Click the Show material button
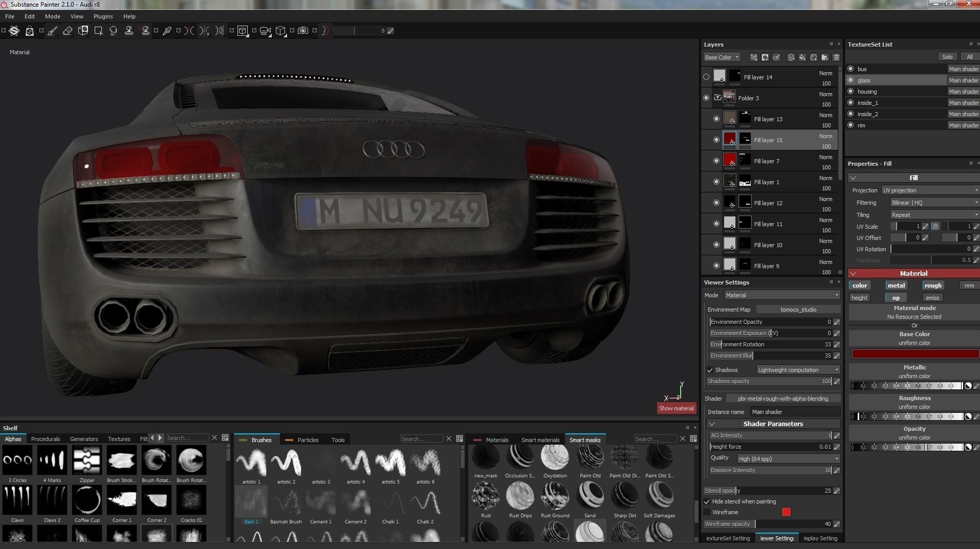Screen dimensions: 980x549 677,408
